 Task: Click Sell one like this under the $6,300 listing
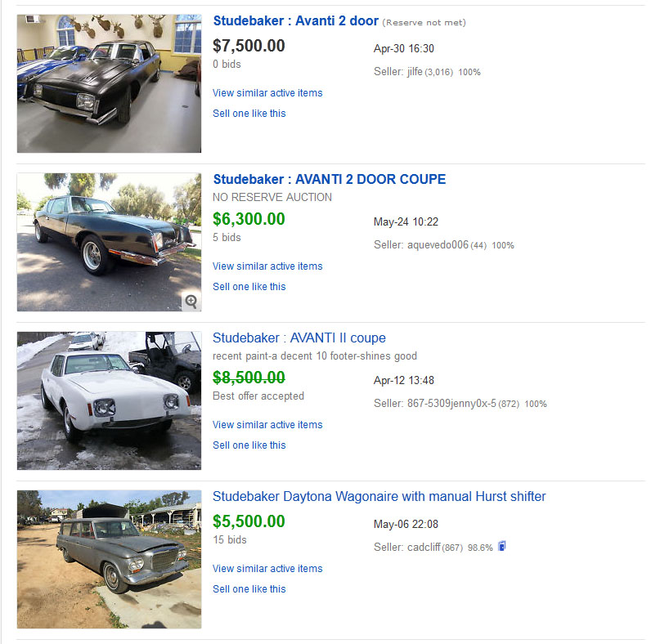point(249,287)
